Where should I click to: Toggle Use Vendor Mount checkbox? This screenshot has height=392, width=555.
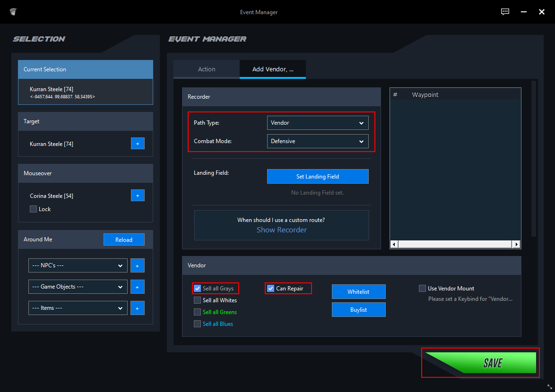422,289
